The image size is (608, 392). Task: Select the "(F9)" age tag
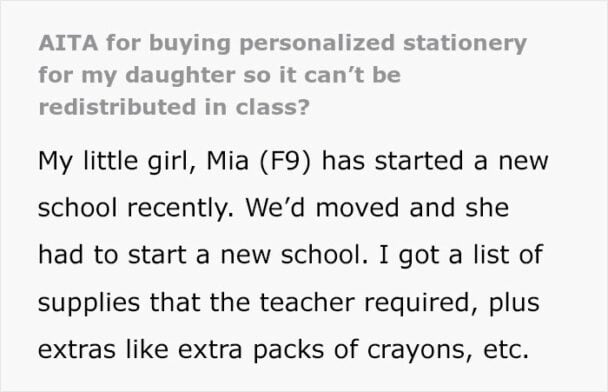[x=285, y=161]
